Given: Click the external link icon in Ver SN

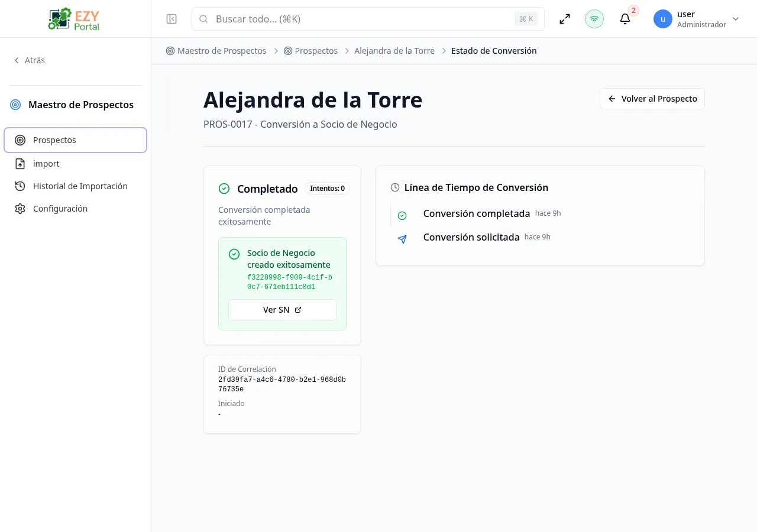Looking at the screenshot, I should pyautogui.click(x=298, y=310).
